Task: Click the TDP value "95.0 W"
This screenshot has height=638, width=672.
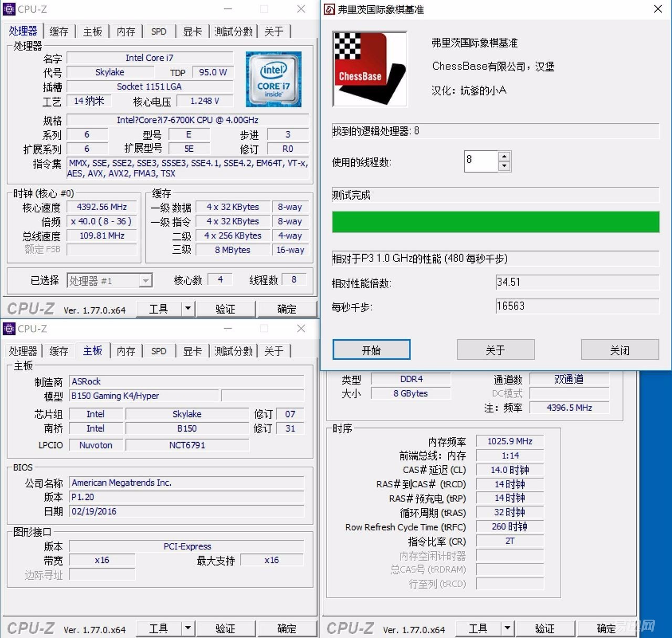Action: pos(213,72)
